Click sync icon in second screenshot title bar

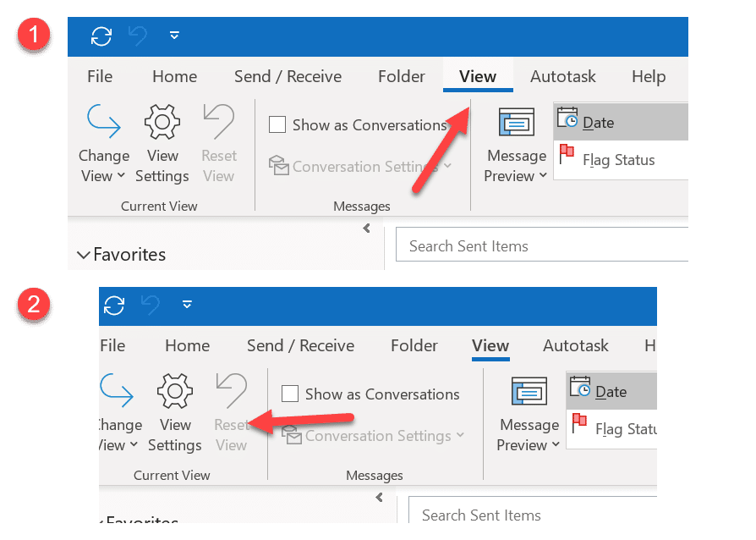pyautogui.click(x=114, y=305)
